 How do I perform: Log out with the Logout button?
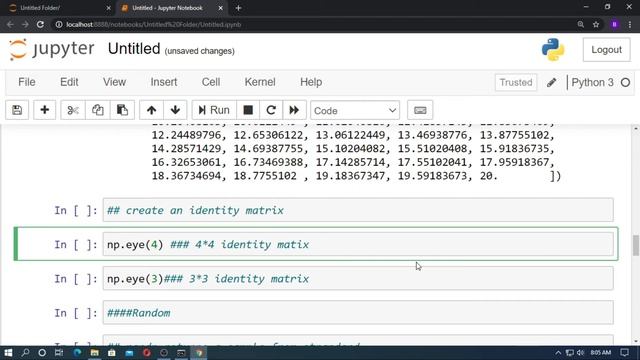pos(607,50)
